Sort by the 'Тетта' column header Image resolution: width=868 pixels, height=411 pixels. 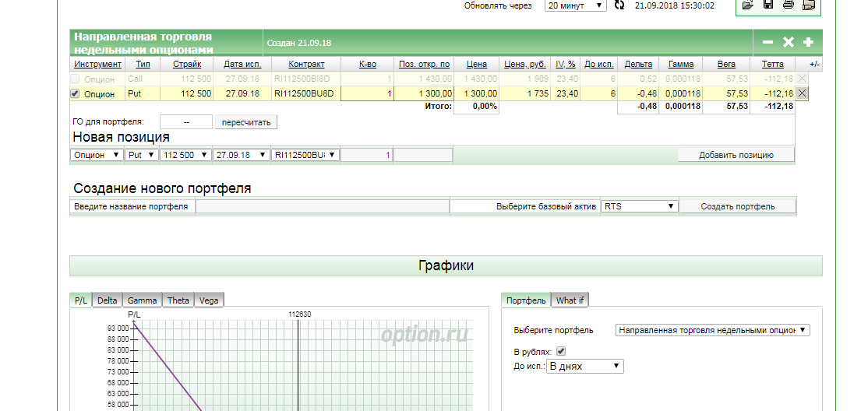772,65
